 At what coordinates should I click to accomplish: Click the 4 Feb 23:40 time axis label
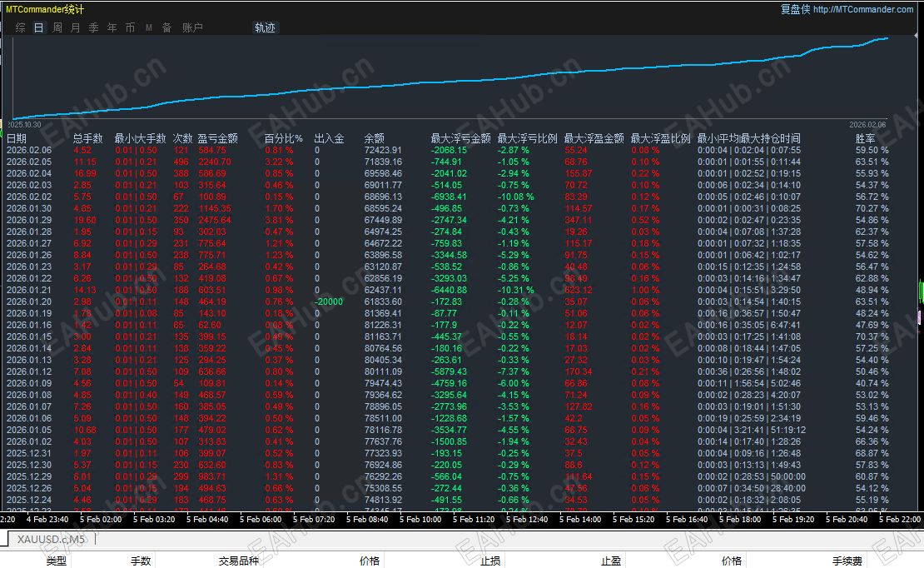click(x=47, y=520)
